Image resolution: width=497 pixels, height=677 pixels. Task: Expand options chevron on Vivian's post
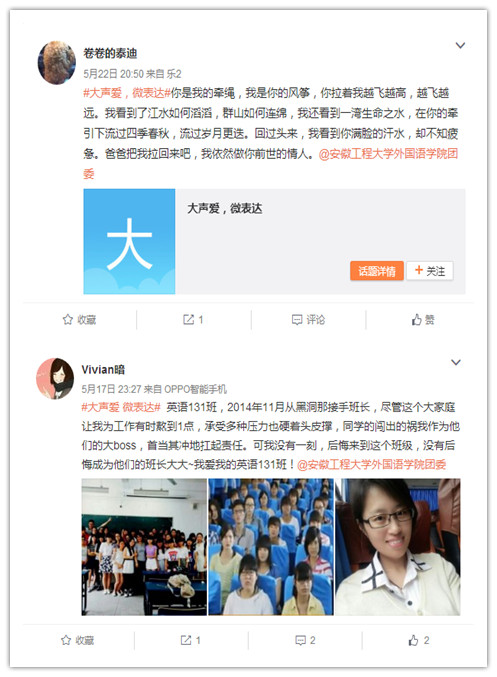click(456, 362)
